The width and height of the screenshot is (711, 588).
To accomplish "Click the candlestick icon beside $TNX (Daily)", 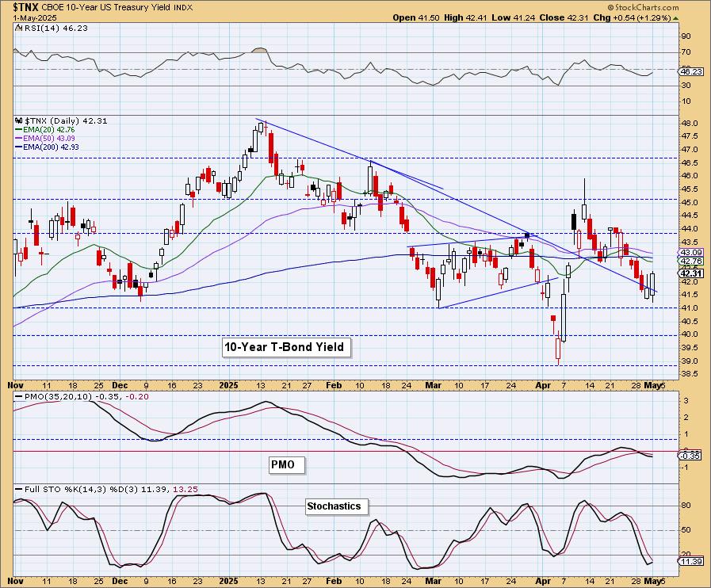I will pyautogui.click(x=18, y=121).
